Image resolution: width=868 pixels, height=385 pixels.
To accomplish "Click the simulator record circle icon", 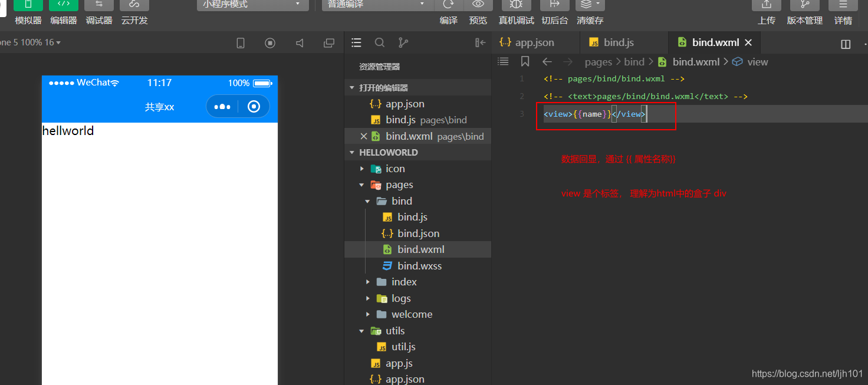I will click(x=270, y=43).
